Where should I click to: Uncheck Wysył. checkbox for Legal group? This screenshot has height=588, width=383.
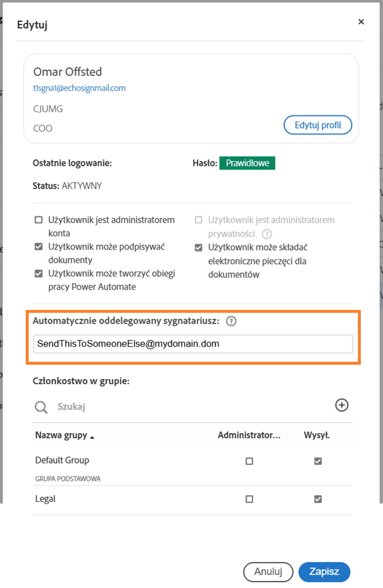tap(318, 499)
